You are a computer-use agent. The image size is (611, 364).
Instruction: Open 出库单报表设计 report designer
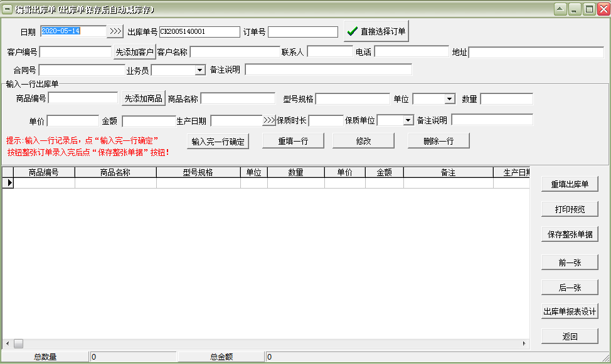click(570, 311)
